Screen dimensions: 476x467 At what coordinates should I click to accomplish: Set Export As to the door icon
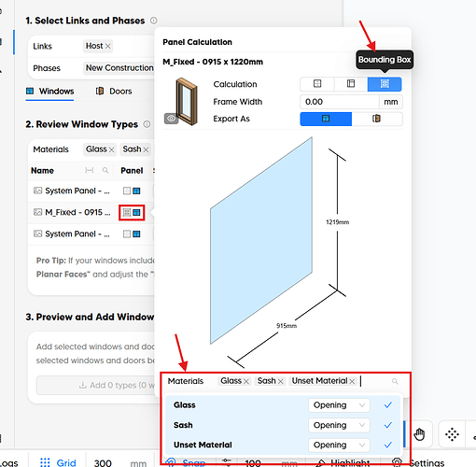pyautogui.click(x=377, y=119)
